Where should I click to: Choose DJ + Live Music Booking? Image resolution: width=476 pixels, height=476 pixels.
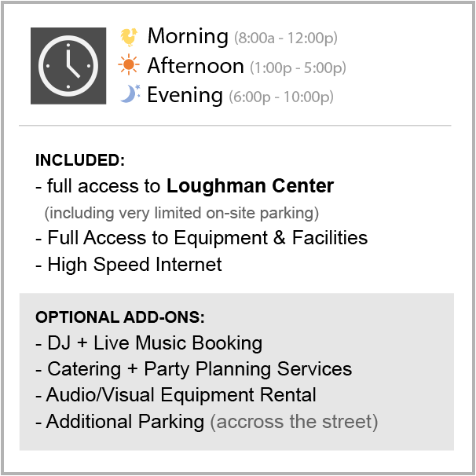click(149, 343)
